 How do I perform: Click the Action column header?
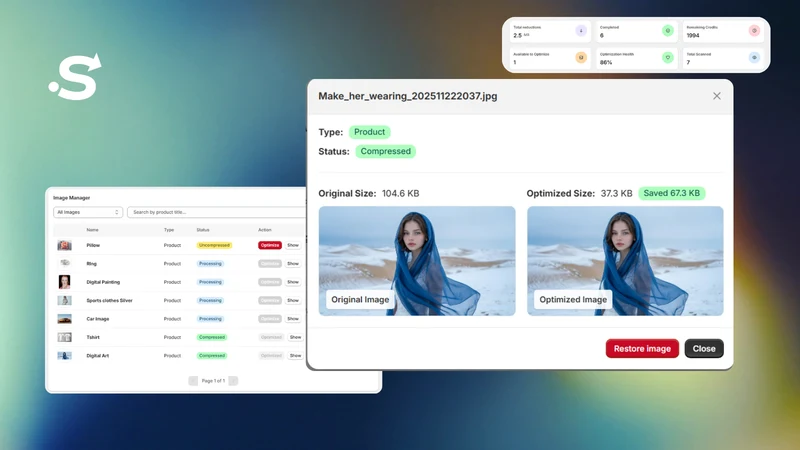click(265, 230)
